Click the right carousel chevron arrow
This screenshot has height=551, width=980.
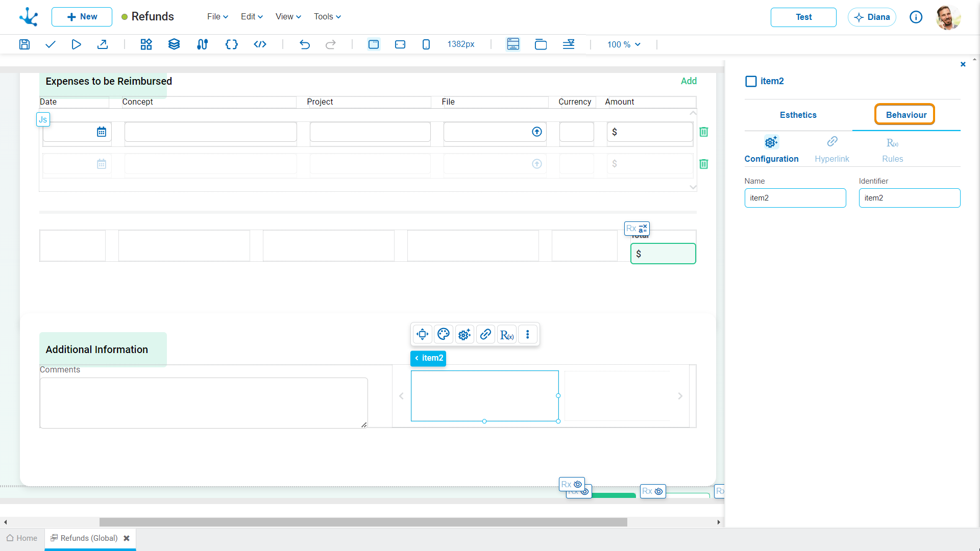(680, 396)
